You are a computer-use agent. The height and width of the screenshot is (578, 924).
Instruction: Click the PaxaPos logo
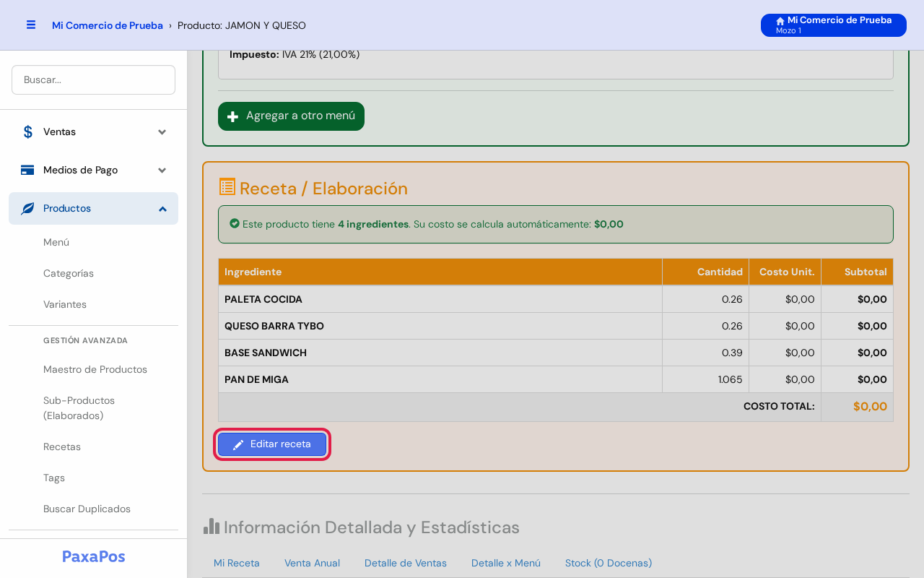click(94, 556)
